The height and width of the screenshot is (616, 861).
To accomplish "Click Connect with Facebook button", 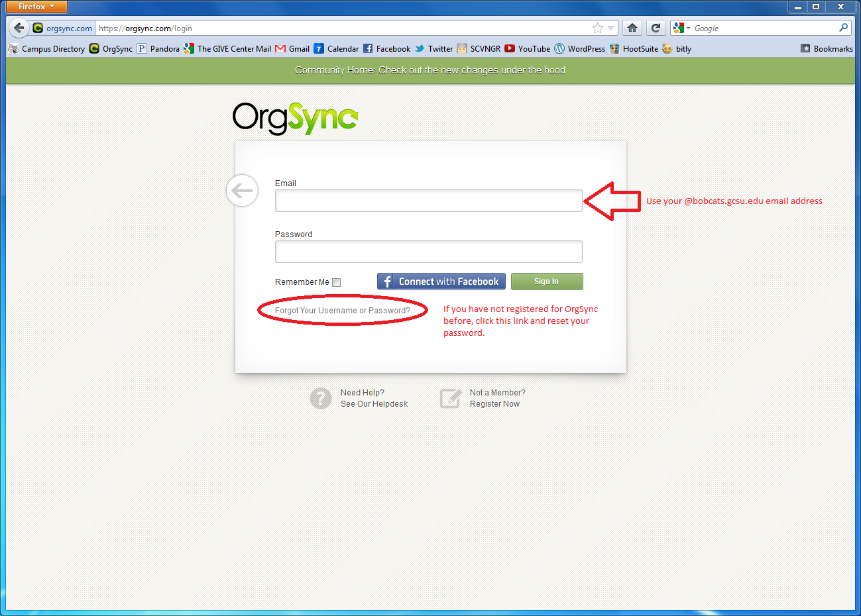I will (441, 282).
